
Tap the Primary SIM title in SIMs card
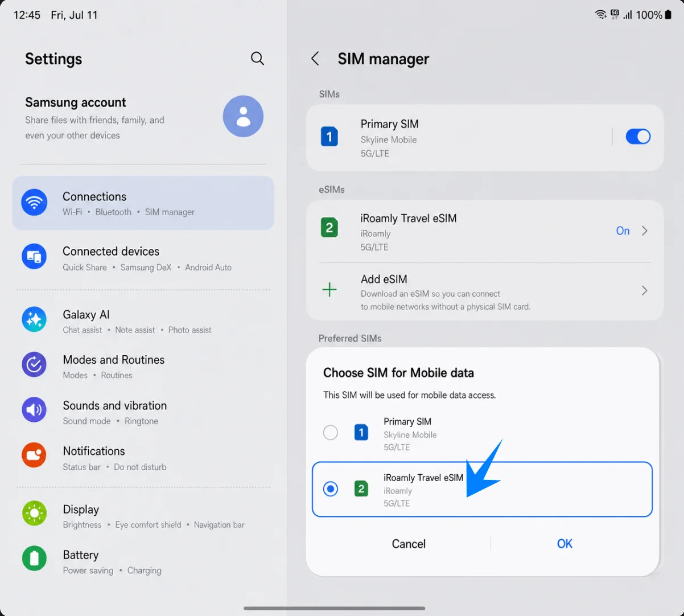(390, 124)
